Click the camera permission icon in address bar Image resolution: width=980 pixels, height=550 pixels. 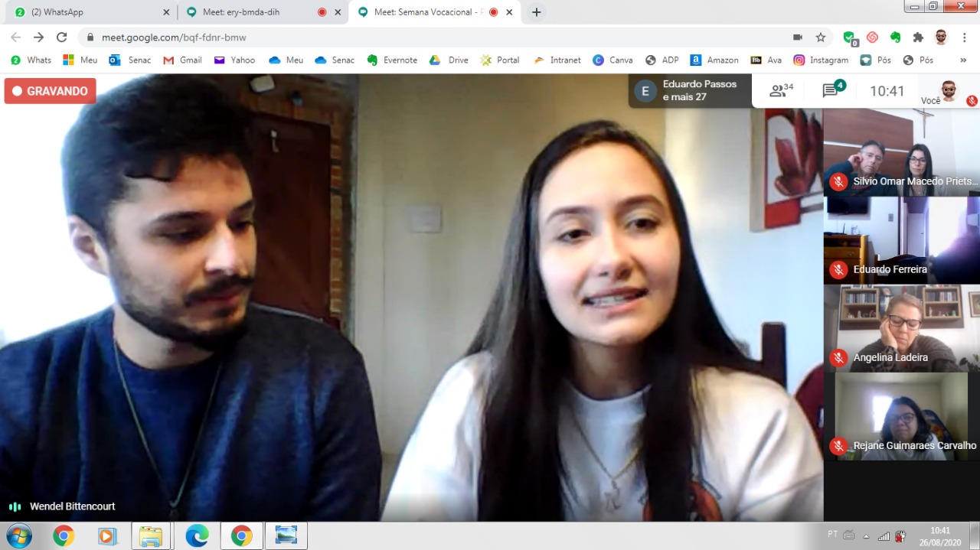(797, 37)
